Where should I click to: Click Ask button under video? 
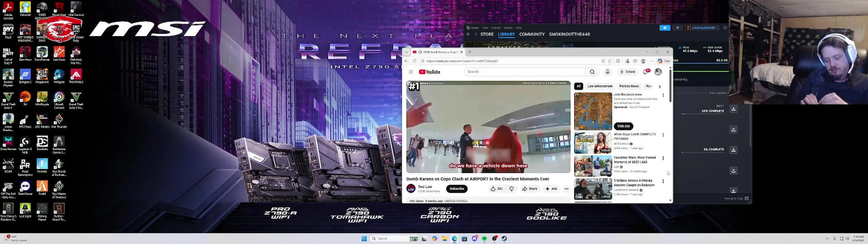[551, 189]
